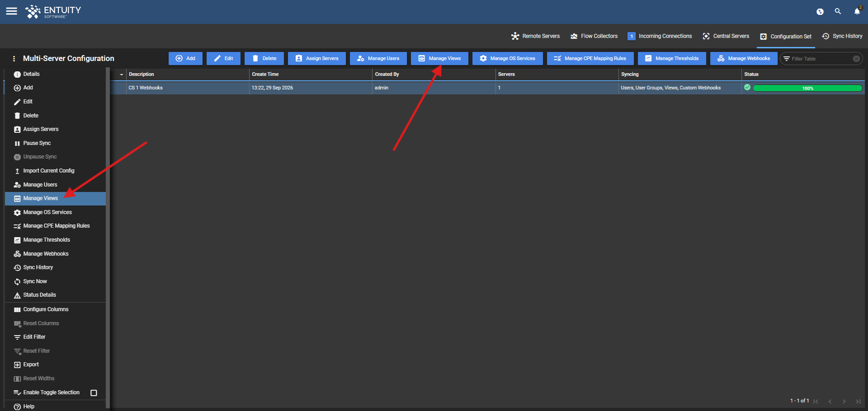Choose Edit in the side menu
Image resolution: width=868 pixels, height=411 pixels.
(55, 102)
